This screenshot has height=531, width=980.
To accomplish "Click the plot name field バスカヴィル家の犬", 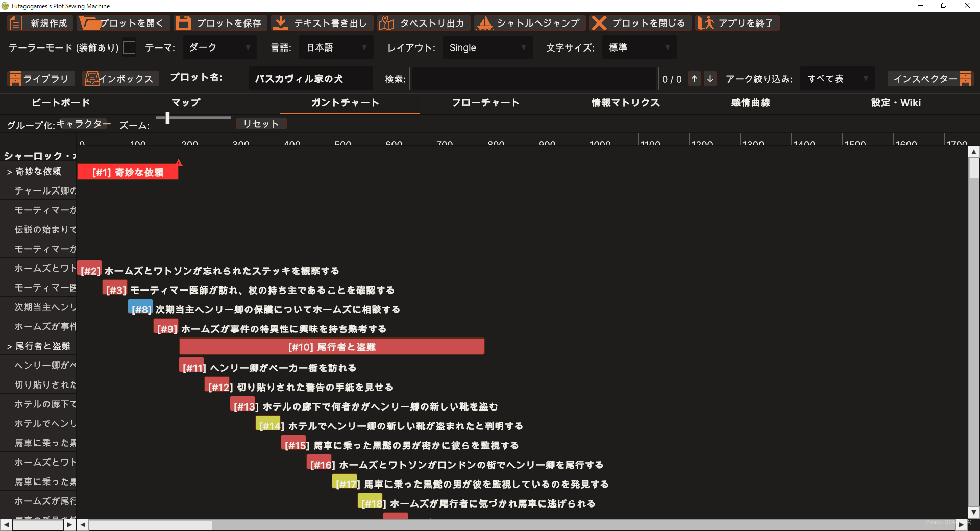I will (x=310, y=79).
